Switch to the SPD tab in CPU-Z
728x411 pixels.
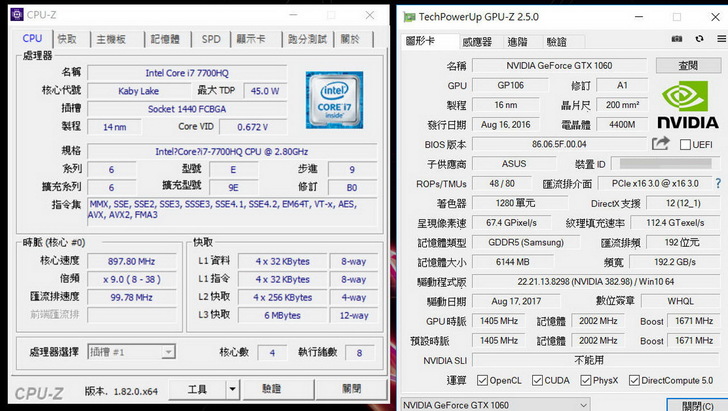[211, 39]
